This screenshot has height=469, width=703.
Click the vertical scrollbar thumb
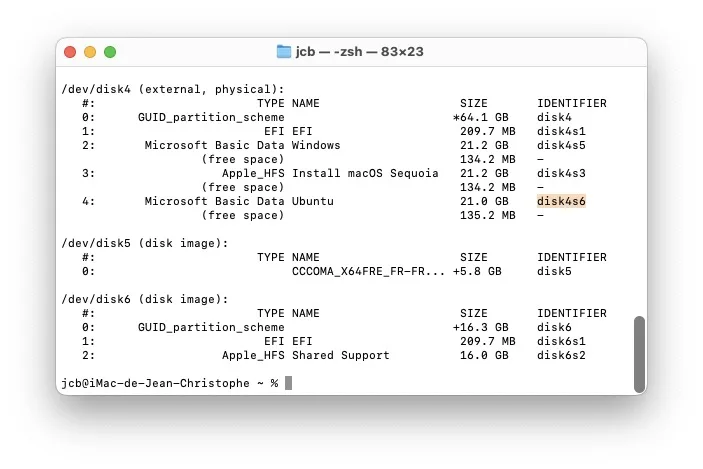point(639,354)
